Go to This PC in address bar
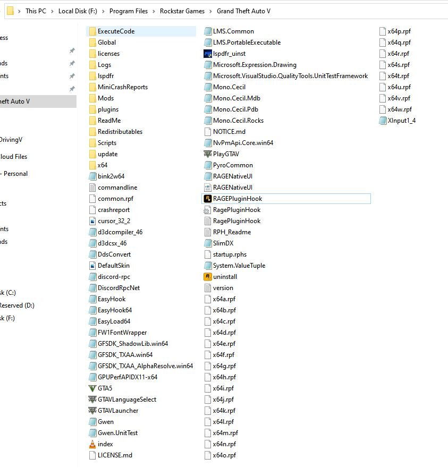The height and width of the screenshot is (476, 448). pyautogui.click(x=36, y=11)
